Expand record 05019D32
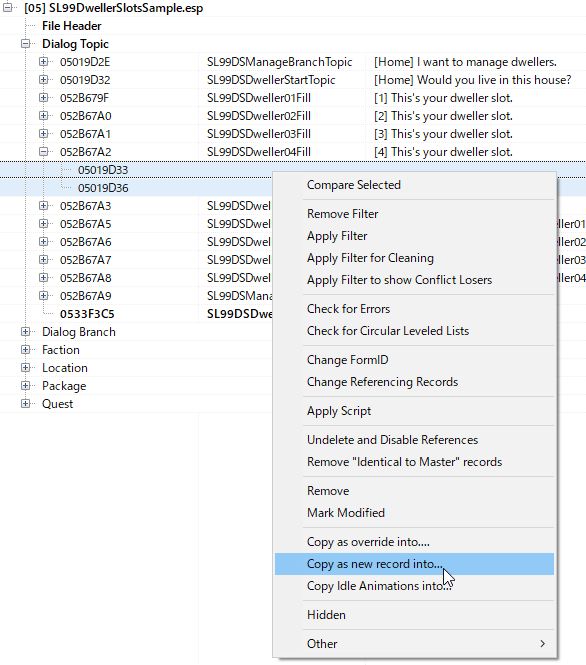Viewport: 586px width, 665px height. click(43, 80)
